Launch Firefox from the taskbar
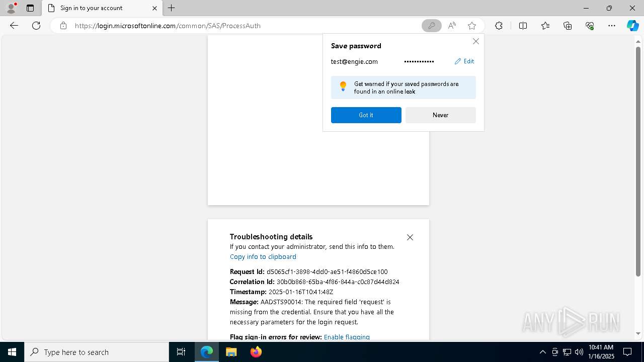This screenshot has width=644, height=362. pyautogui.click(x=256, y=352)
